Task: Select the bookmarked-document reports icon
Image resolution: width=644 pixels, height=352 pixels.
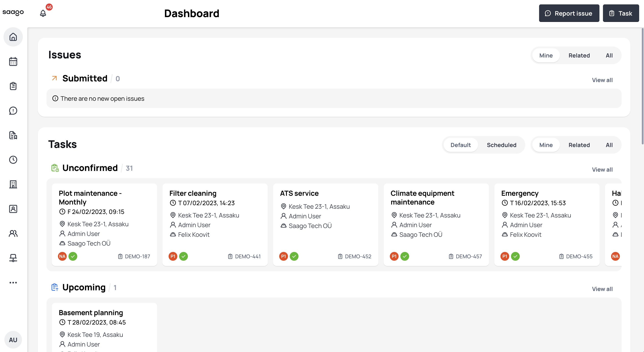Action: (x=13, y=135)
